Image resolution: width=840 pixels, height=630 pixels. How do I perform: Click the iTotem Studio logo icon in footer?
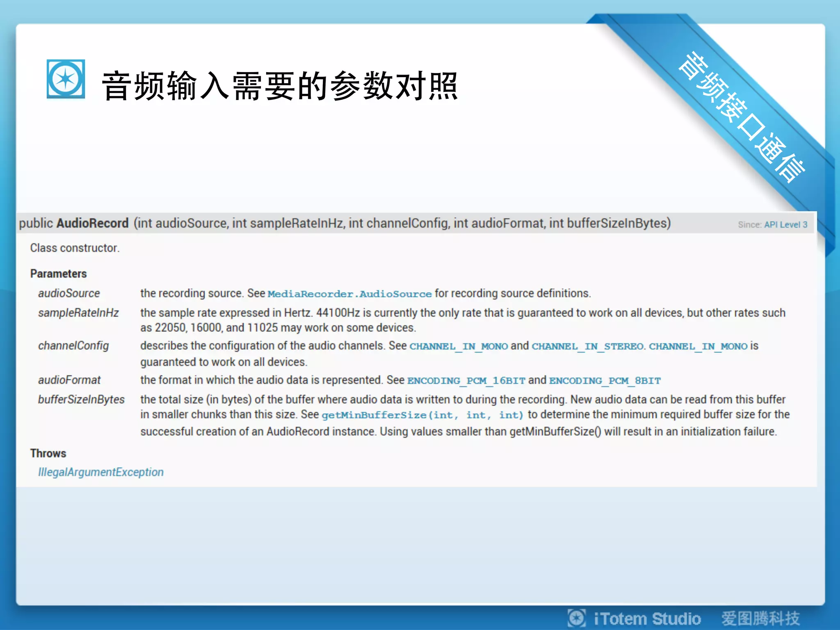[x=576, y=618]
